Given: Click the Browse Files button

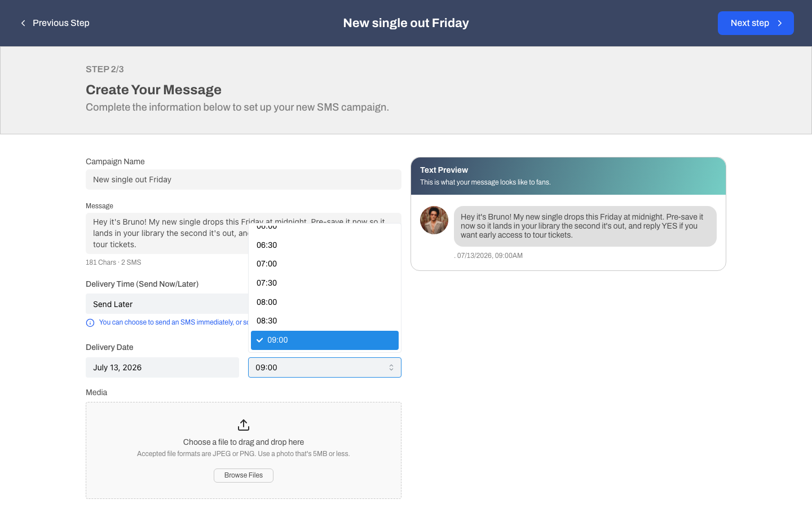Looking at the screenshot, I should [244, 475].
